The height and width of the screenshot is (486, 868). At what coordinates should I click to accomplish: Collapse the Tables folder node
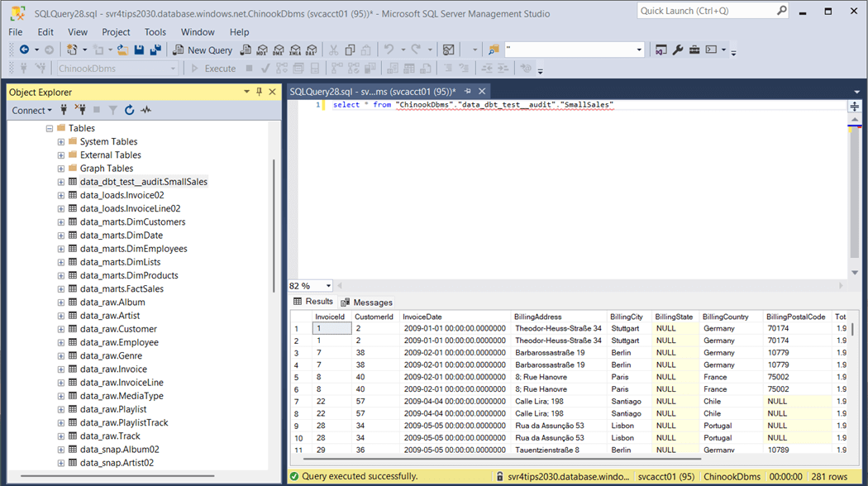[x=50, y=129]
